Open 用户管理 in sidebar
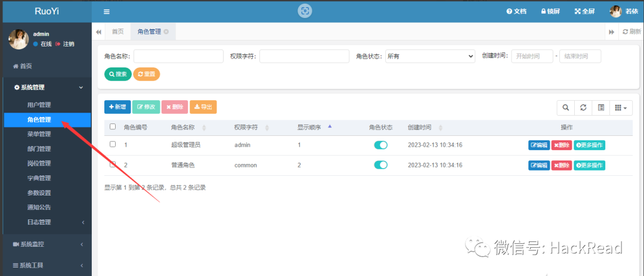The width and height of the screenshot is (644, 276). pos(39,105)
